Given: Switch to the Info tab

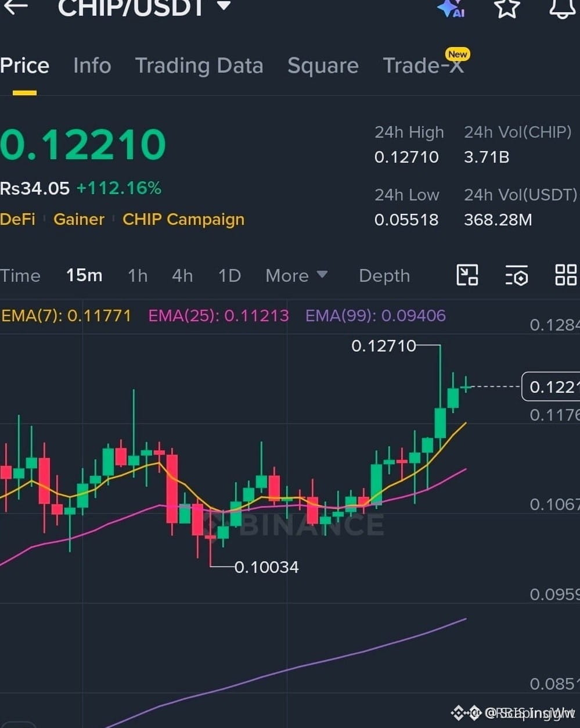Looking at the screenshot, I should (x=92, y=66).
